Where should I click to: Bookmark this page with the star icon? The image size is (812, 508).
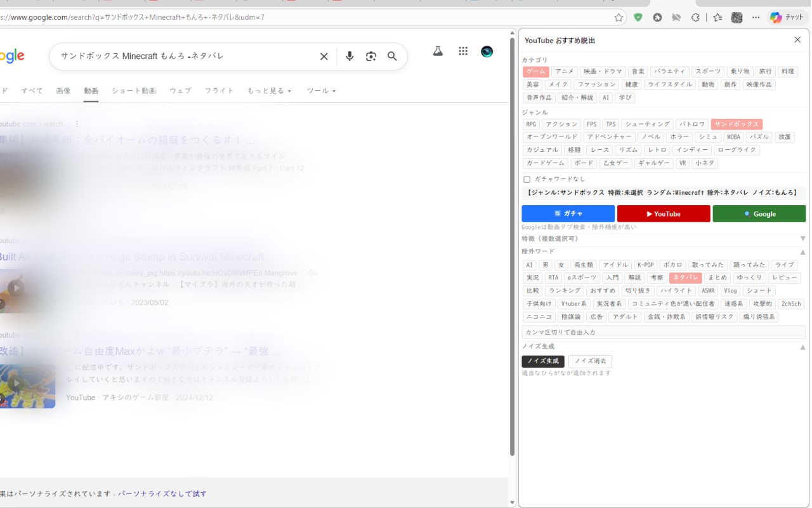pyautogui.click(x=619, y=18)
